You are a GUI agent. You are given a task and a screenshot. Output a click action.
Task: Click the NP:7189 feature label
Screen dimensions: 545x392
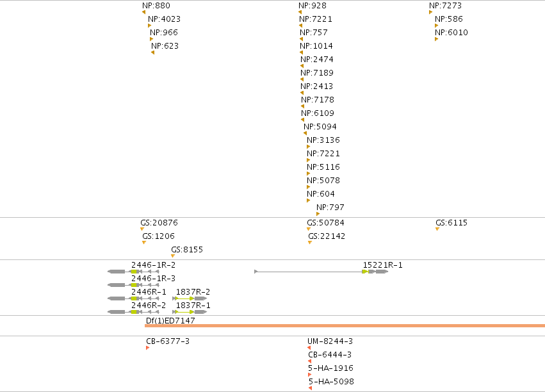[x=316, y=73]
